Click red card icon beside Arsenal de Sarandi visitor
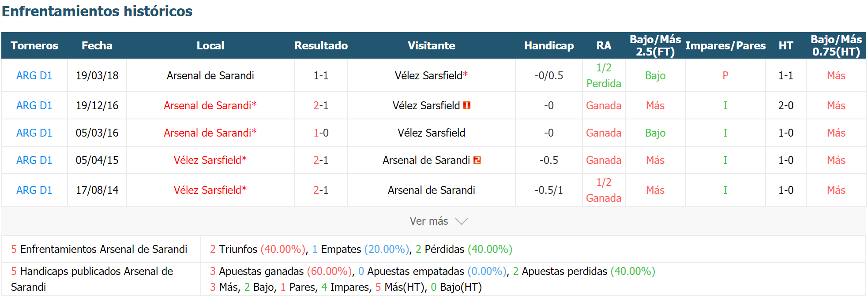The width and height of the screenshot is (868, 297). [x=477, y=160]
